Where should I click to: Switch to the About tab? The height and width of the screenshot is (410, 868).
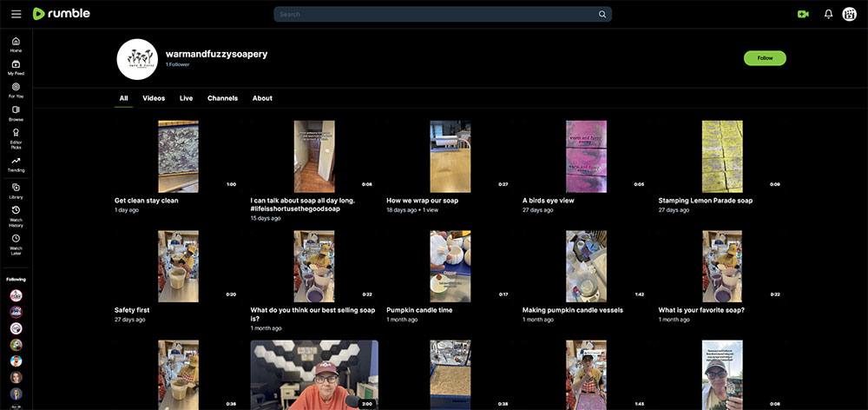pyautogui.click(x=262, y=98)
